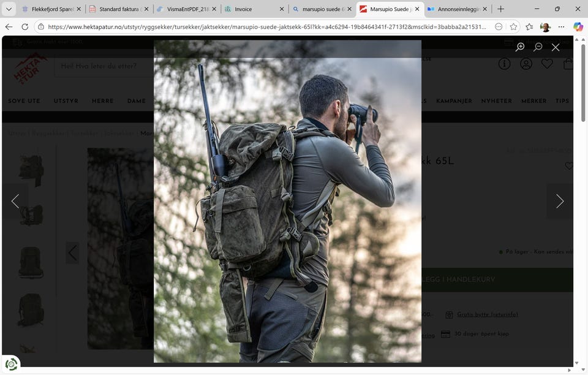This screenshot has width=588, height=375.
Task: Open NYHETER menu
Action: click(497, 101)
